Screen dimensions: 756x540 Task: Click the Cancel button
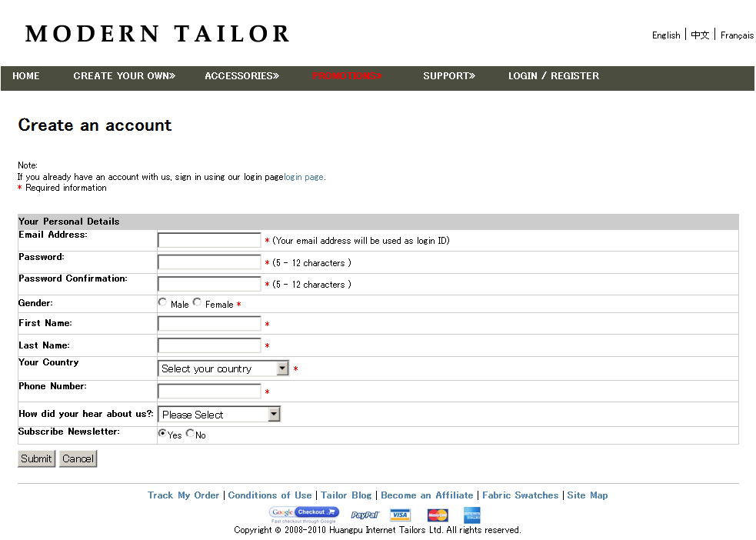click(x=78, y=458)
